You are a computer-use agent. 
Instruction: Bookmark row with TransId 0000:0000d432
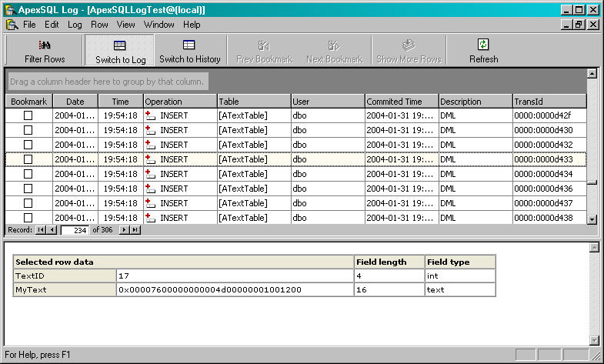[28, 145]
